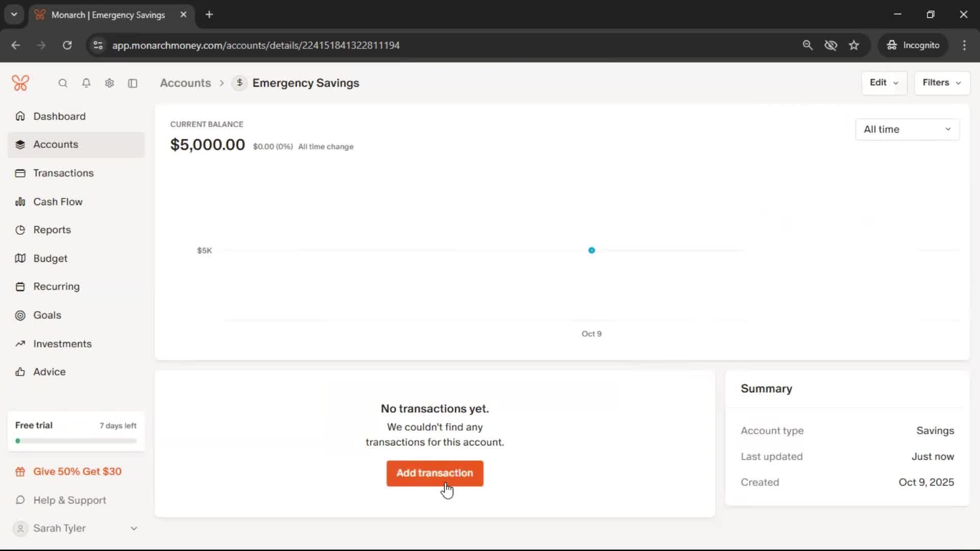Click the Cash Flow bar chart icon

coord(20,202)
